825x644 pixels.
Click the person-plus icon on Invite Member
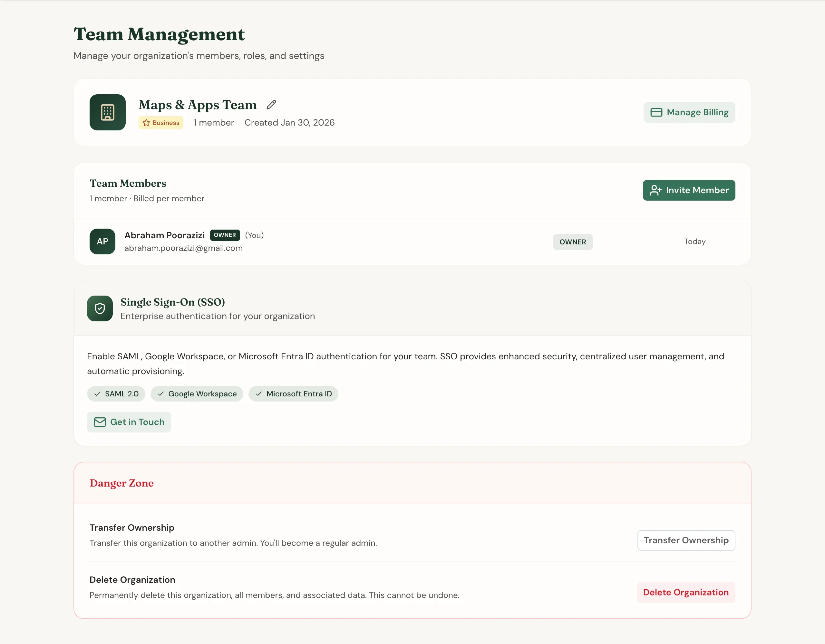coord(656,190)
